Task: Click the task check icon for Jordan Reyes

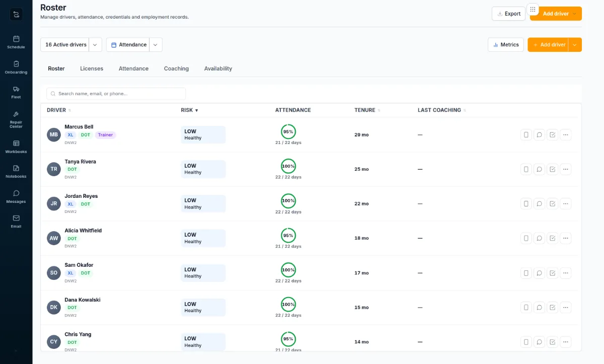Action: click(552, 204)
